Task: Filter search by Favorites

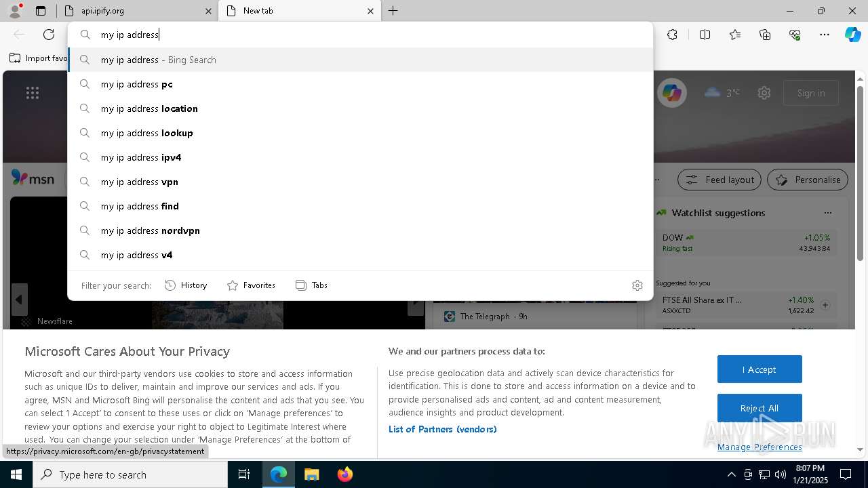Action: pos(251,285)
